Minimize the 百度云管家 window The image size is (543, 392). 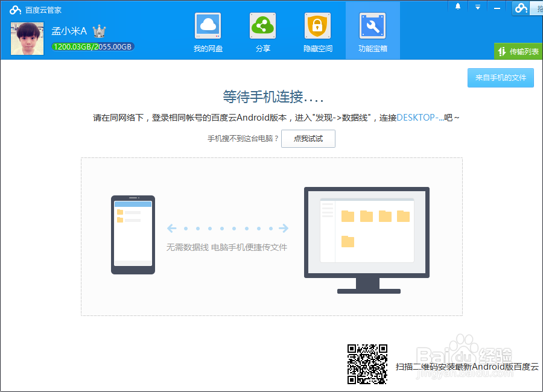(497, 8)
